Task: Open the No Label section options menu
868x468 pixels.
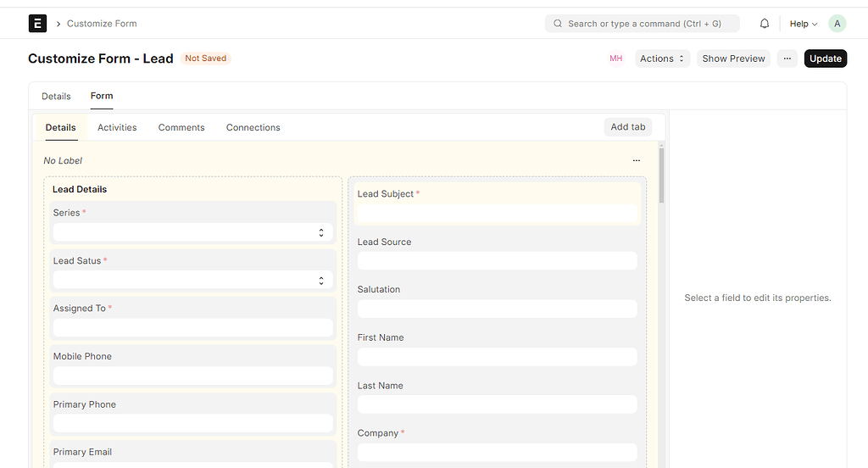Action: (x=636, y=160)
